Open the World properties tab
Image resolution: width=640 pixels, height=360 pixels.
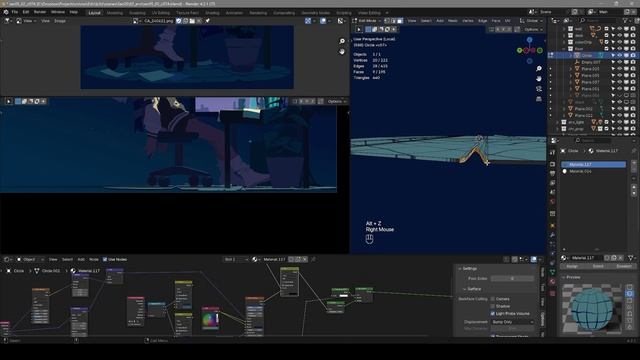pyautogui.click(x=552, y=202)
